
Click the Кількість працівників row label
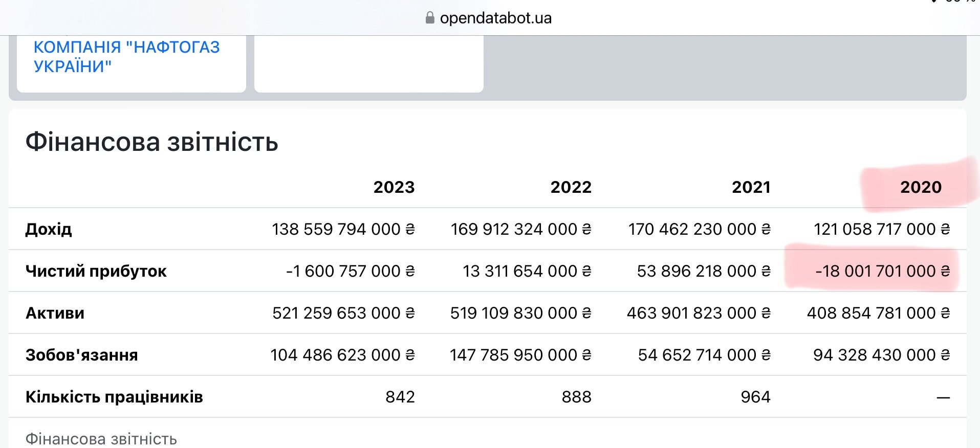[114, 397]
